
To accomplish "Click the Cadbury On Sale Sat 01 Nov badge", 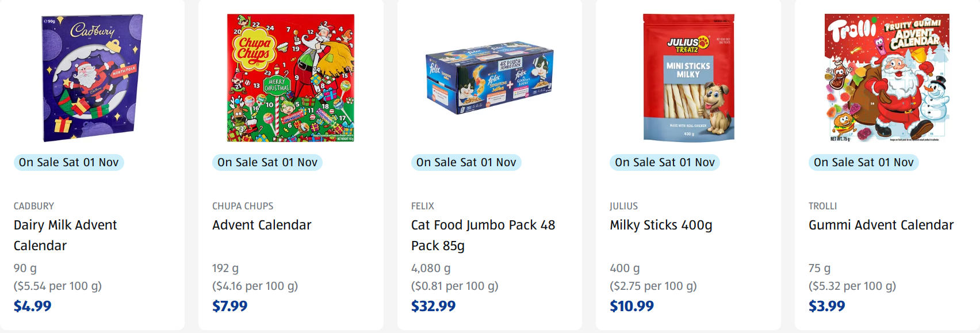I will [68, 162].
